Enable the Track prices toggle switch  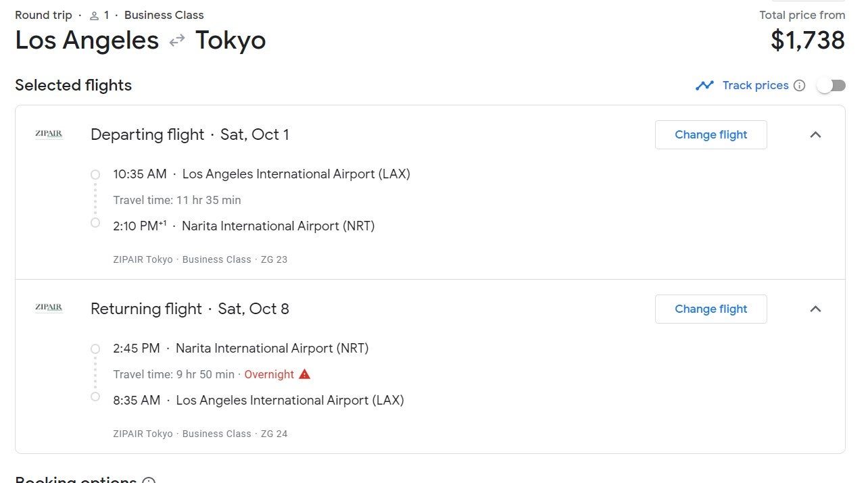[x=831, y=85]
